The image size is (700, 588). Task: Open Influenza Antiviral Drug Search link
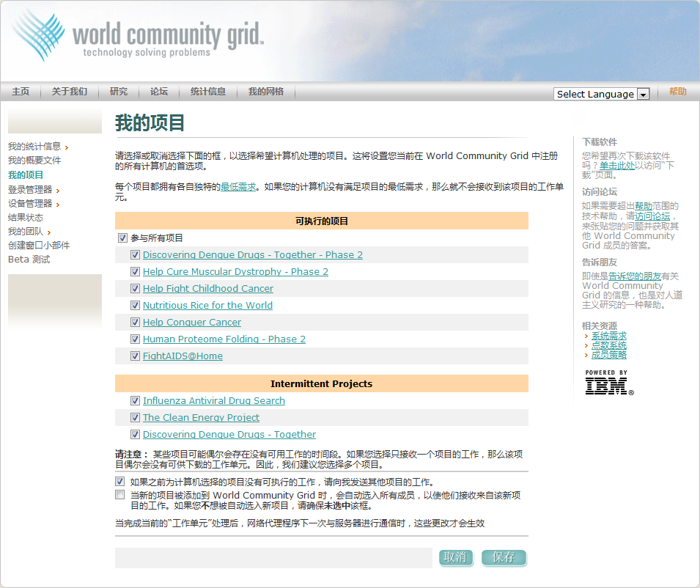pos(214,401)
